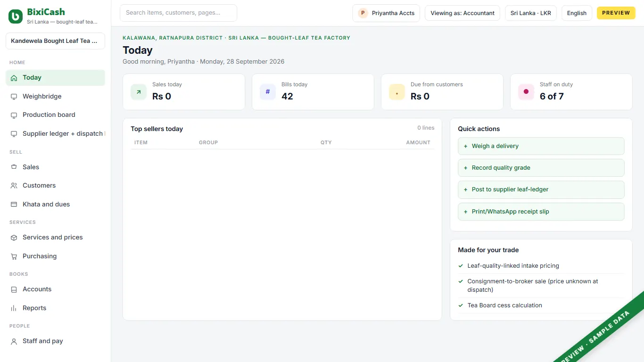The height and width of the screenshot is (362, 644).
Task: Open the Reports menu item
Action: point(55,308)
